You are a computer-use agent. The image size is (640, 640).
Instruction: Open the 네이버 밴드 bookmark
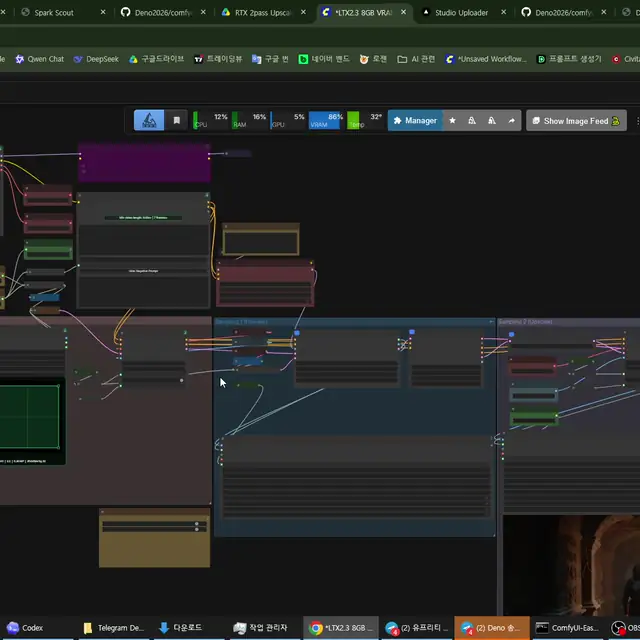324,59
